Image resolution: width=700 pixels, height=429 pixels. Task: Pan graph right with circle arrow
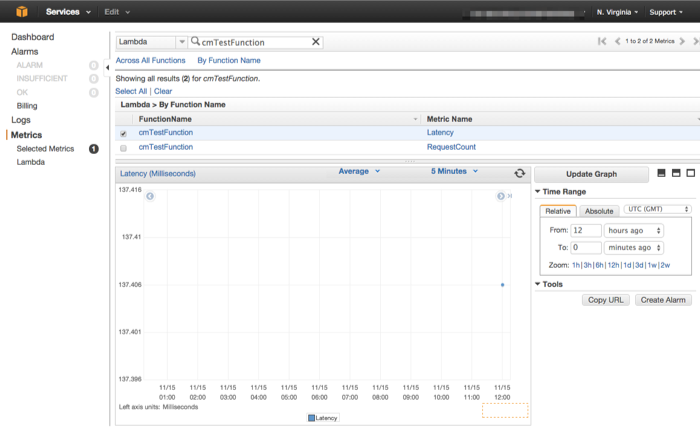click(501, 196)
